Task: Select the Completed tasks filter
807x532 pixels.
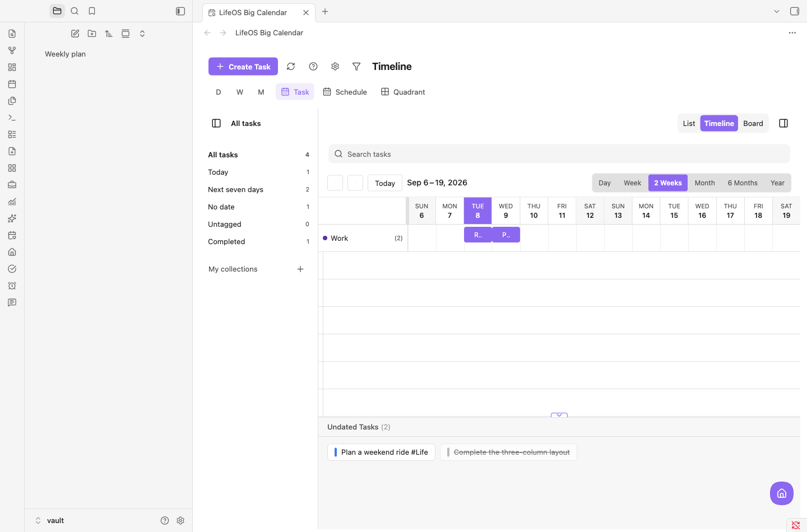Action: pyautogui.click(x=258, y=242)
